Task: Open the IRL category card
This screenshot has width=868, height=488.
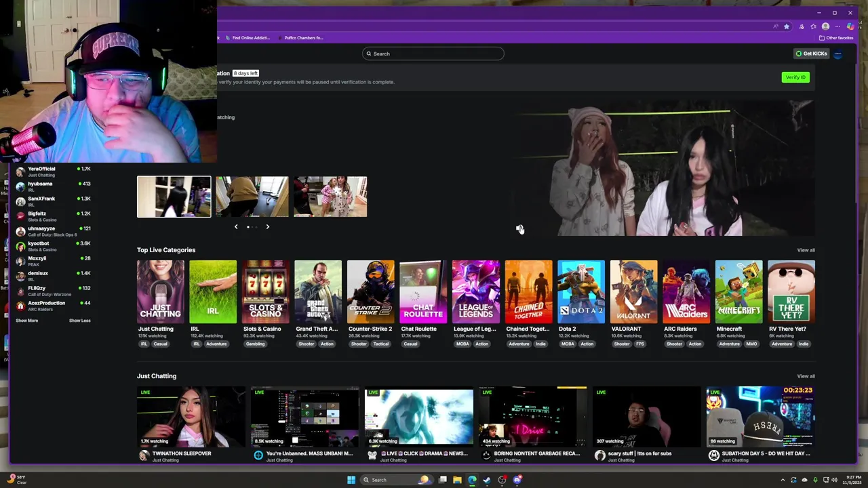Action: coord(213,291)
